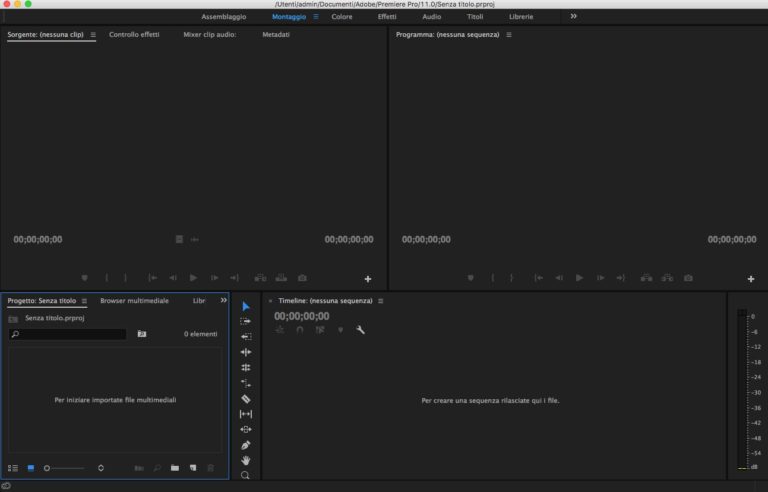Click Automate to Sequence icon in Project panel
Image resolution: width=768 pixels, height=492 pixels.
(139, 468)
